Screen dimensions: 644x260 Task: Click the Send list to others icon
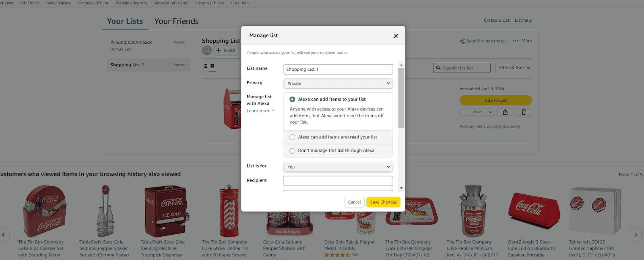pos(462,41)
